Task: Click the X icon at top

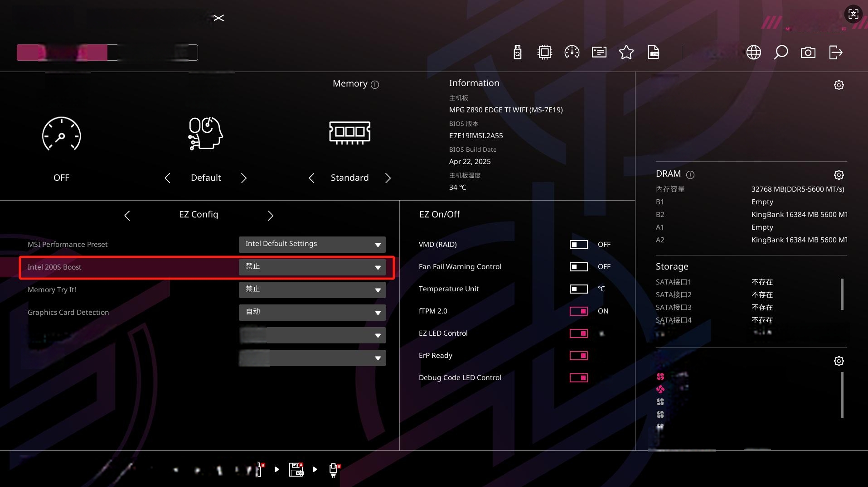Action: [218, 18]
